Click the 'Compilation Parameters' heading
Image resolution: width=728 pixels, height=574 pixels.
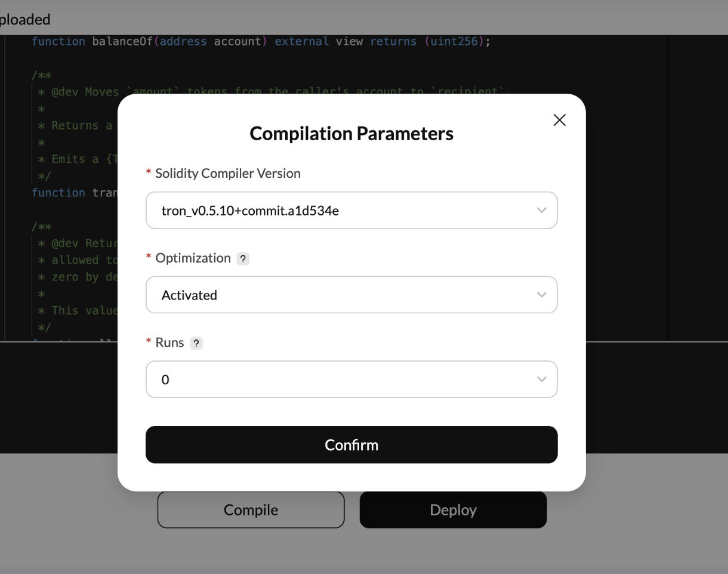[351, 133]
